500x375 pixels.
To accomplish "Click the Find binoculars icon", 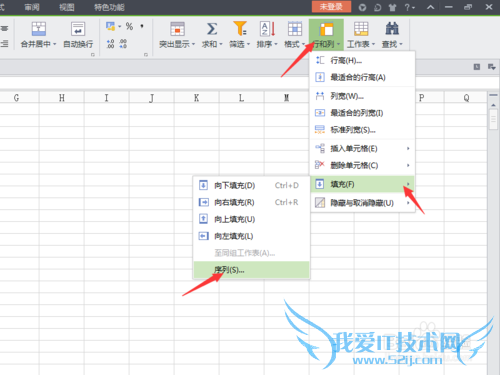I will coord(392,29).
